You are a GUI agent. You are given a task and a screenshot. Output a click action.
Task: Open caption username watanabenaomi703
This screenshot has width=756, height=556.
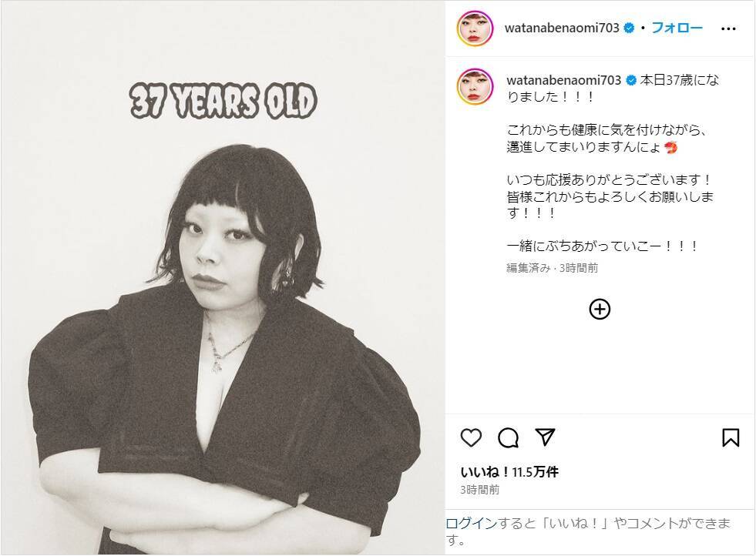coord(563,80)
